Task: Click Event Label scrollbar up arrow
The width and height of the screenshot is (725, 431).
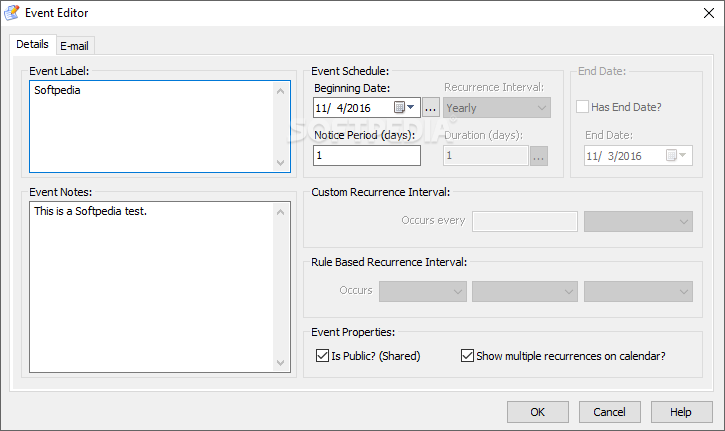Action: [x=280, y=91]
